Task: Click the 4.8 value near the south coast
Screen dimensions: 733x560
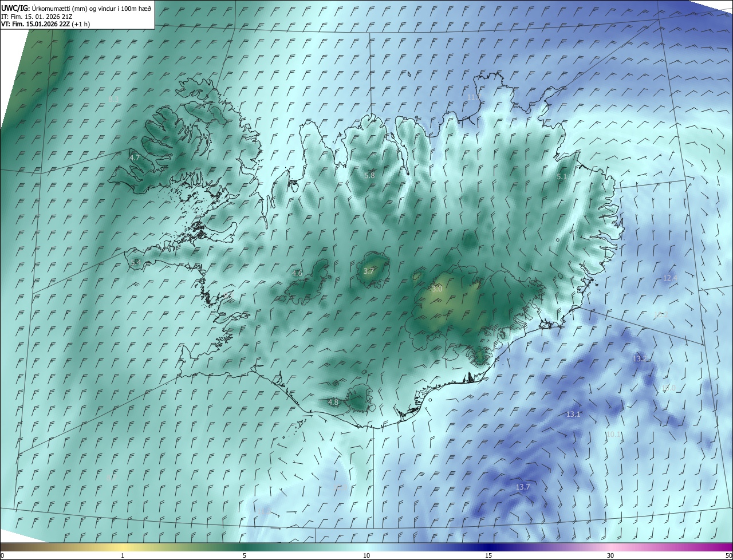Action: click(333, 403)
